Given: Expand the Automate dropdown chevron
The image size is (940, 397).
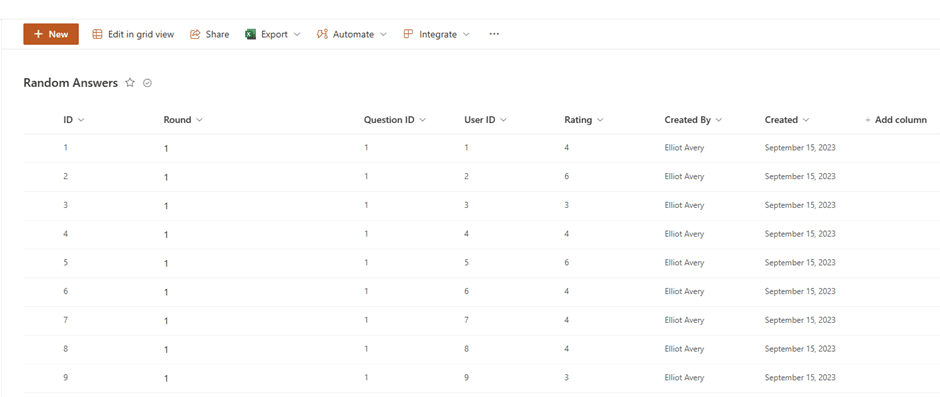Looking at the screenshot, I should pos(384,35).
